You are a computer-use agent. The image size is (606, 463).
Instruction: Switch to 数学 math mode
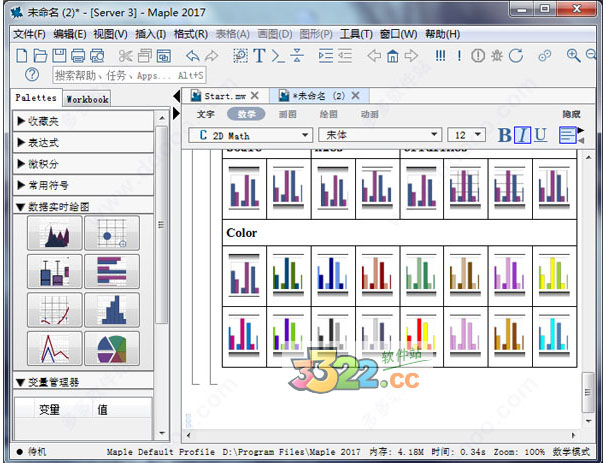246,114
